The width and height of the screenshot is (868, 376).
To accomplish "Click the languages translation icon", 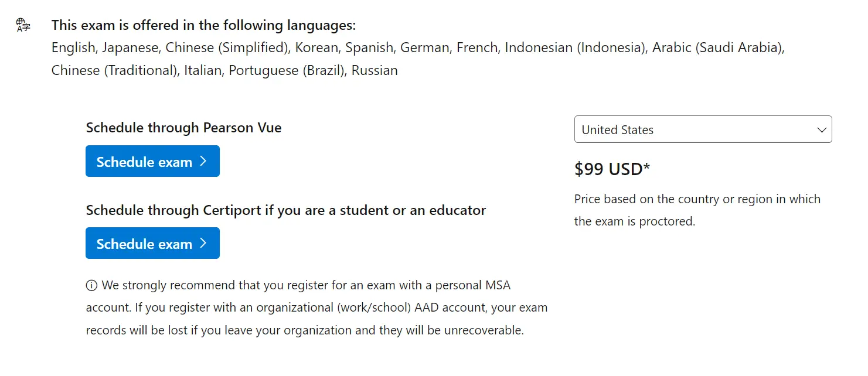I will coord(23,25).
